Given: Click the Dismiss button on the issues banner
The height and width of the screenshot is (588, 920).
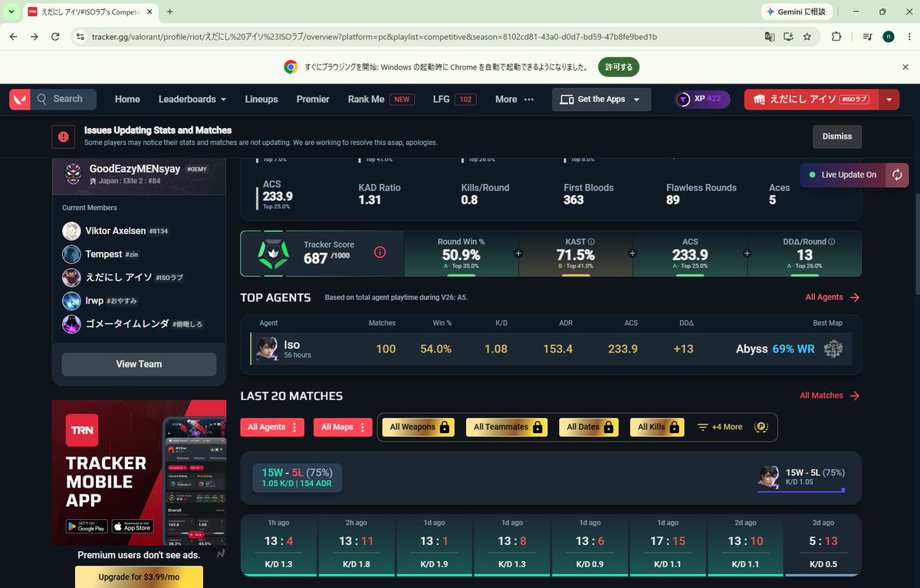Looking at the screenshot, I should coord(837,136).
